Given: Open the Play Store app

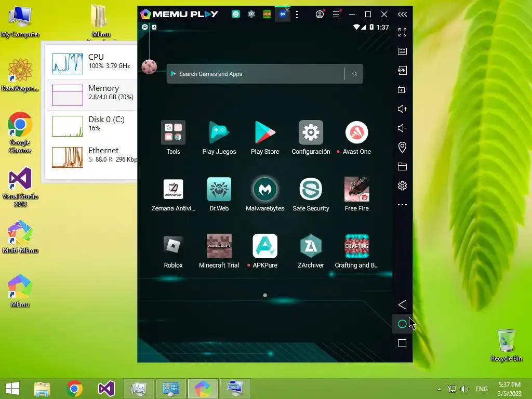Looking at the screenshot, I should (x=264, y=132).
